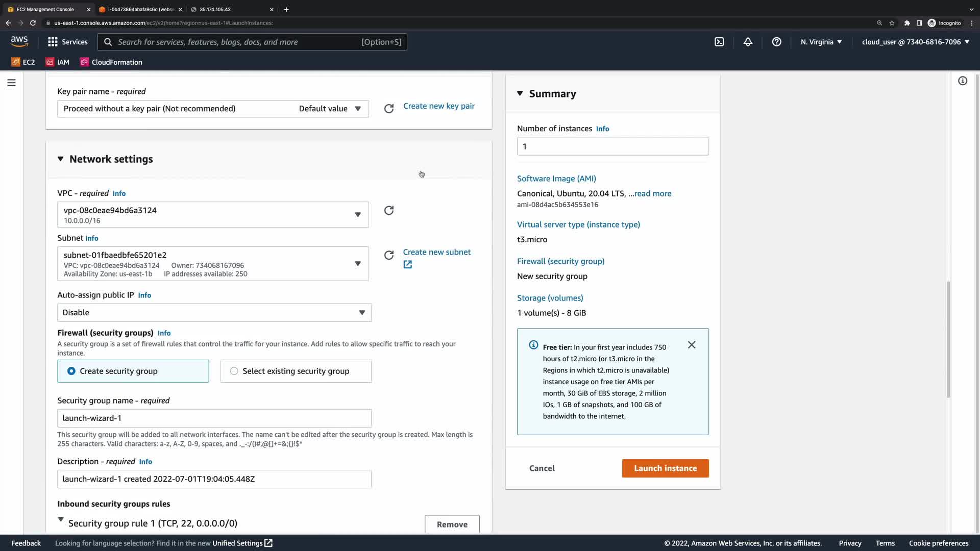Collapse the Network settings section

click(x=61, y=159)
